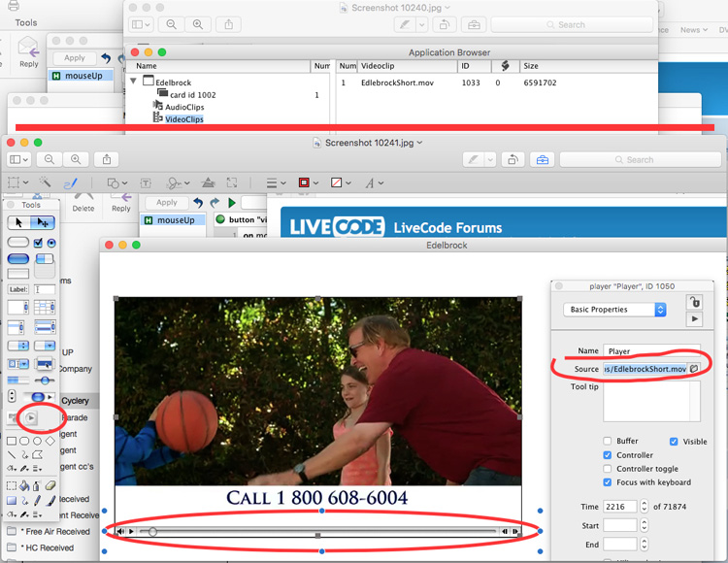Image resolution: width=728 pixels, height=563 pixels.
Task: Collapse the Edelbrock stack tree item
Action: pyautogui.click(x=133, y=83)
